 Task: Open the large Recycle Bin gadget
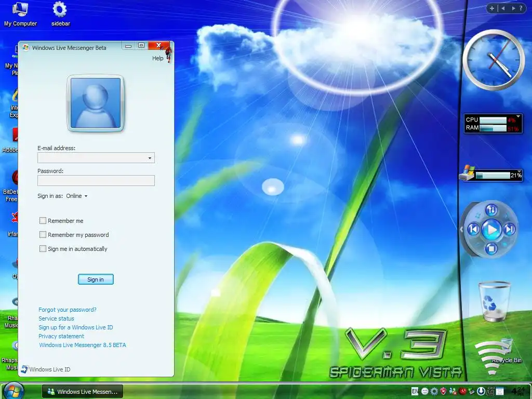click(x=495, y=301)
